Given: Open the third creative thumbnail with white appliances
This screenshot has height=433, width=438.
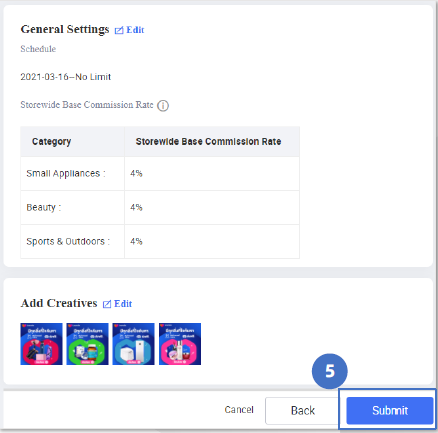Looking at the screenshot, I should click(x=133, y=344).
